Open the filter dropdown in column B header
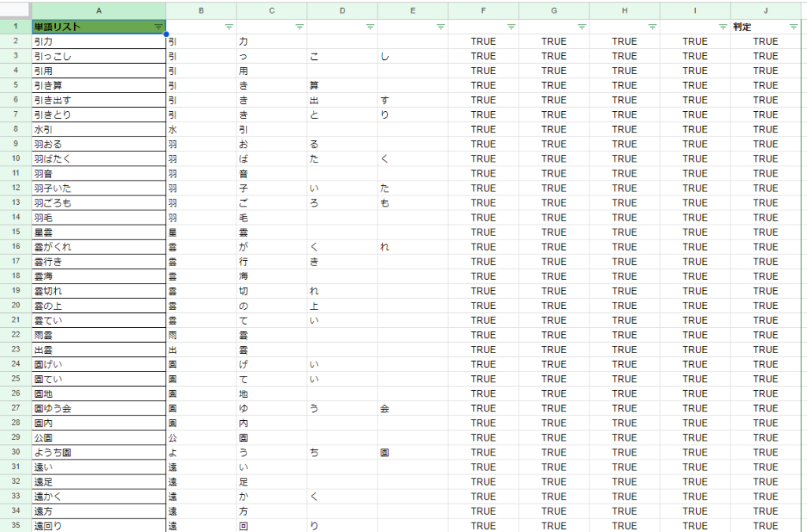Screen dimensions: 807x532 (229, 27)
